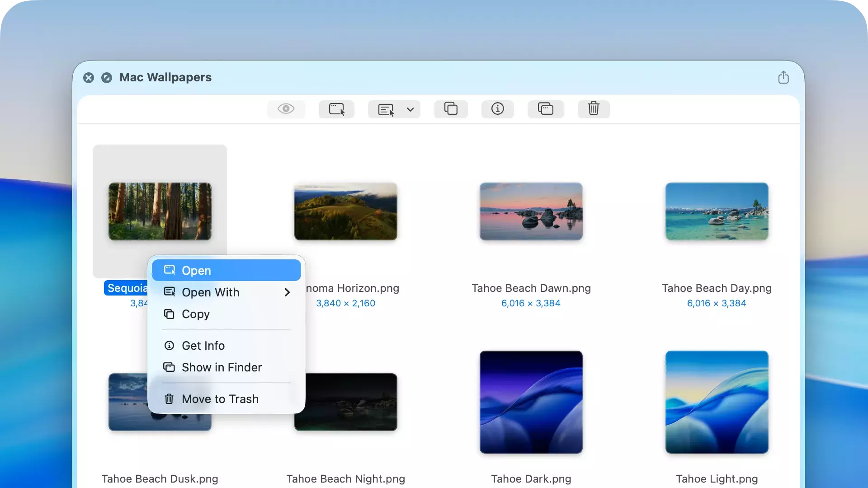Click the Tahoe Beach Day.png file name
Image resolution: width=868 pixels, height=488 pixels.
pyautogui.click(x=716, y=288)
